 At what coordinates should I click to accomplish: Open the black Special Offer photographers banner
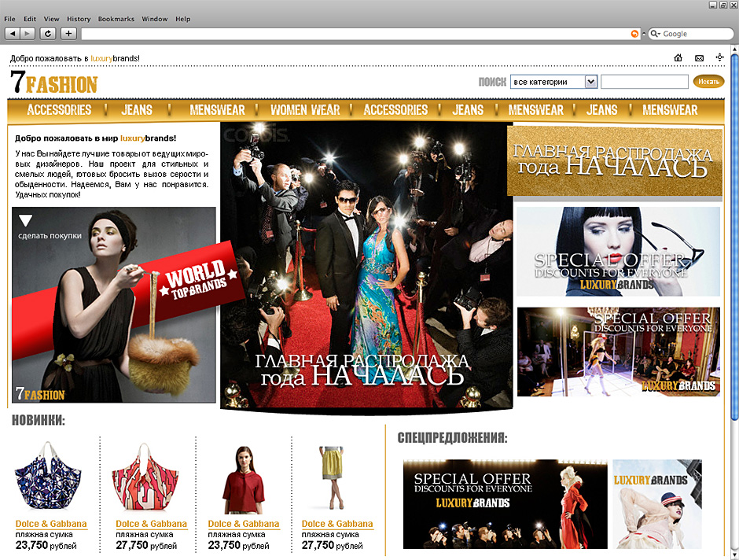click(505, 504)
